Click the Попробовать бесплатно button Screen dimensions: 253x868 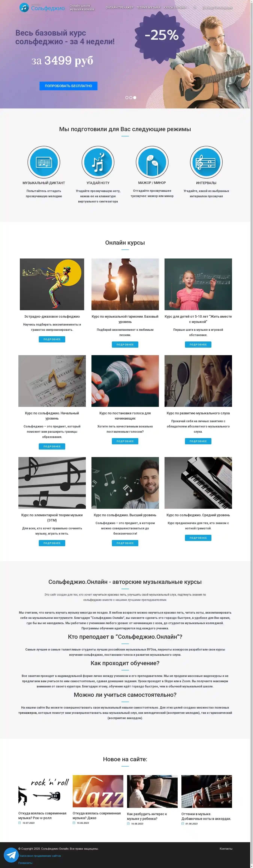(x=68, y=86)
